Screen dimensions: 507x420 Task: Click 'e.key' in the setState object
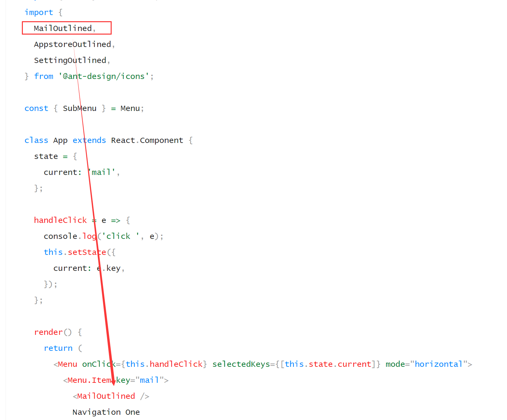click(x=109, y=268)
